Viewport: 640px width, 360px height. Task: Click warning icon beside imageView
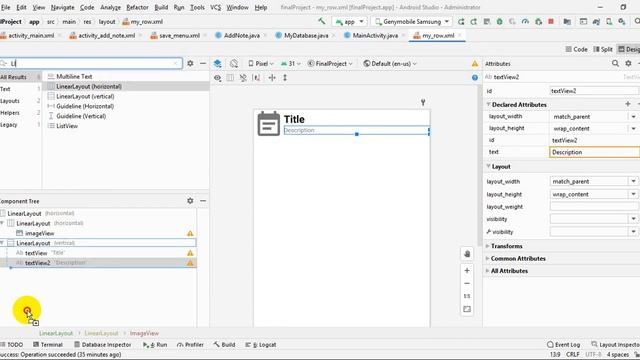(x=190, y=233)
